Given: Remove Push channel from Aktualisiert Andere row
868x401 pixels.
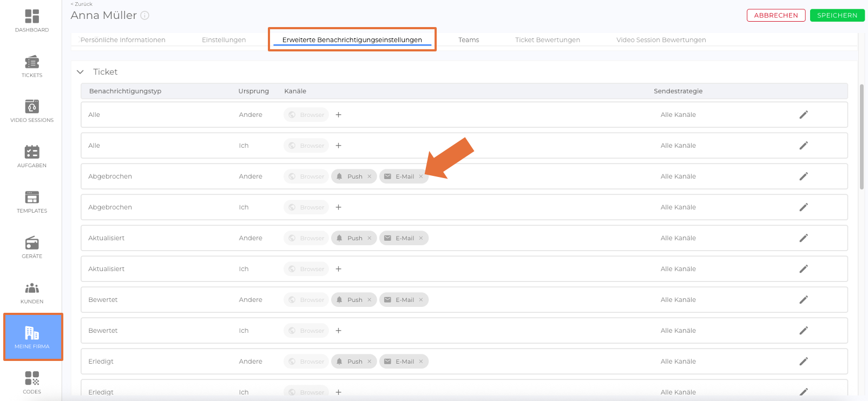Looking at the screenshot, I should (370, 238).
